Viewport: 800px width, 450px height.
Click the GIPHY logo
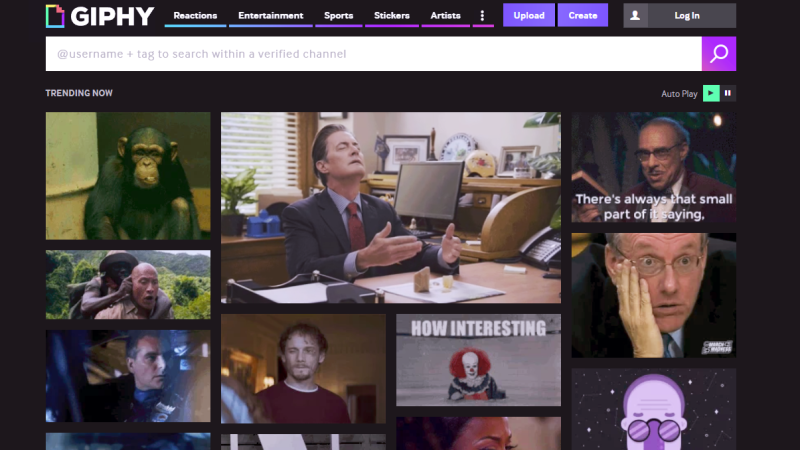pos(100,16)
